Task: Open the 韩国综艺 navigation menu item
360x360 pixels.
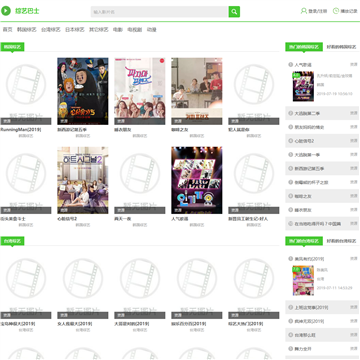Action: click(27, 30)
